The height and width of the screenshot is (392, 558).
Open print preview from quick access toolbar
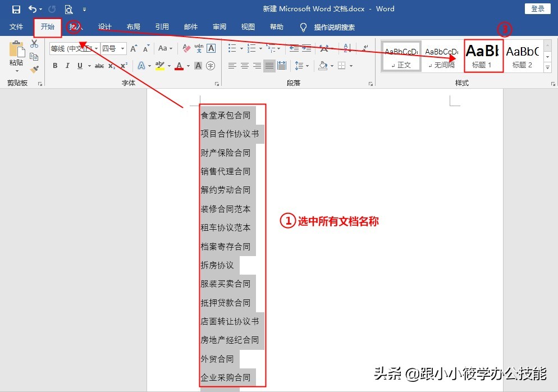[68, 9]
